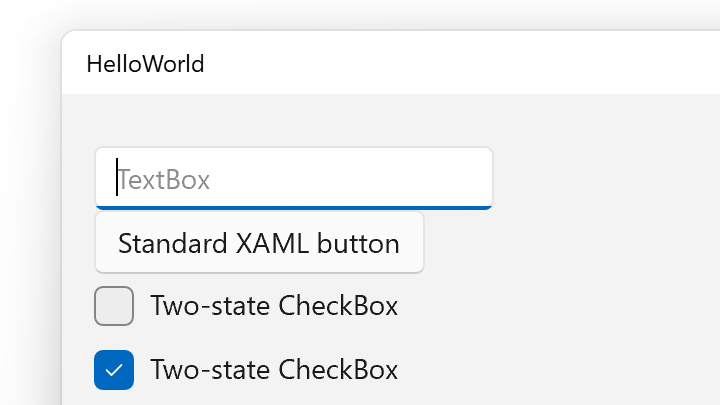Check the unchecked Two-state CheckBox
720x405 pixels.
114,306
